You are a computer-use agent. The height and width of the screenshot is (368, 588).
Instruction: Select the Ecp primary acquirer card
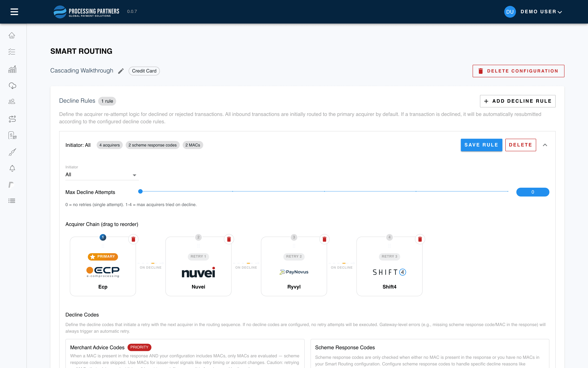pyautogui.click(x=103, y=266)
